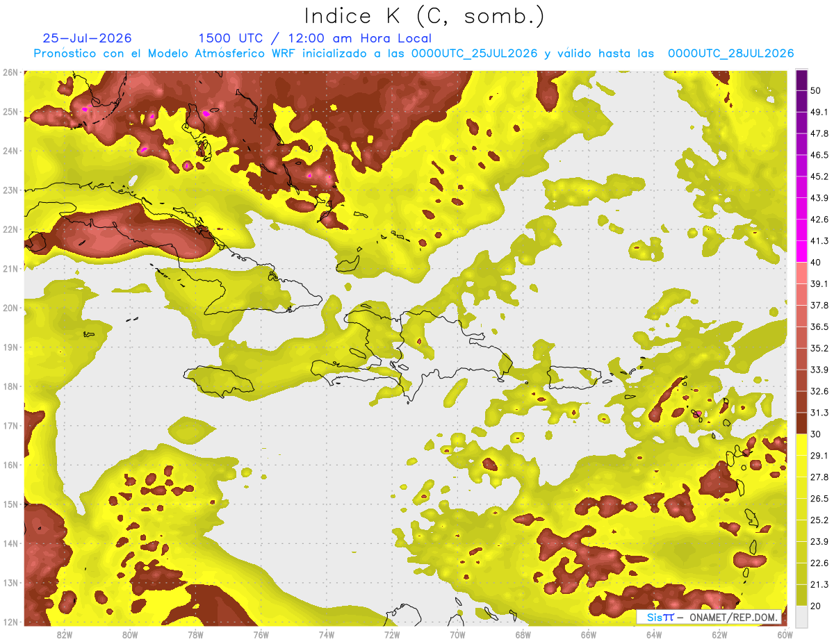This screenshot has width=834, height=644.
Task: Click the colorbar value 46.5
Action: pos(819,155)
